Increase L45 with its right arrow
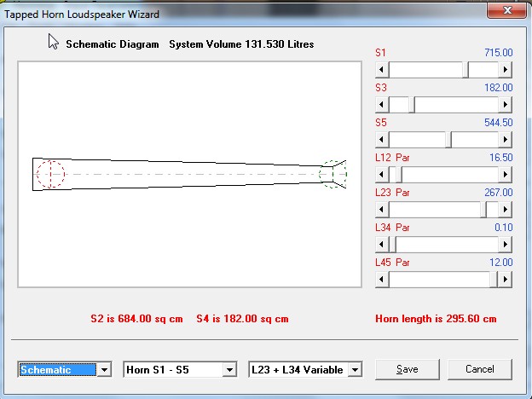 (506, 280)
